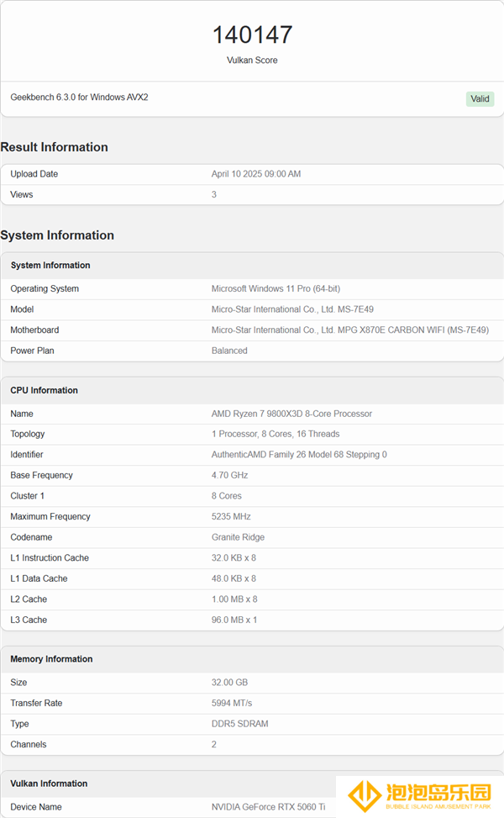Click the Vulkan Information table header

(x=49, y=784)
